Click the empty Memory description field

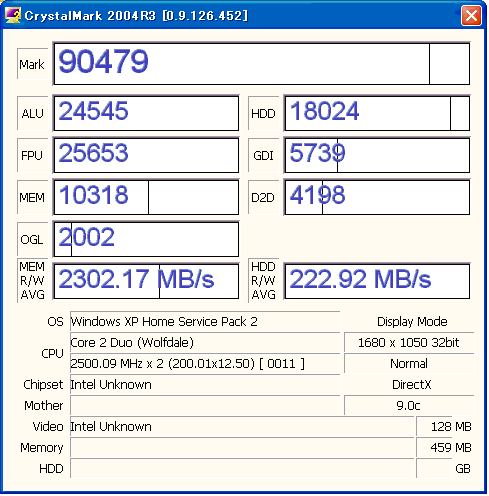(x=242, y=447)
